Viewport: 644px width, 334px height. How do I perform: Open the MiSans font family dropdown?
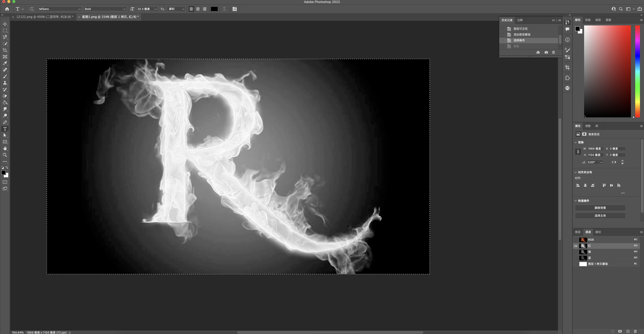pyautogui.click(x=80, y=9)
